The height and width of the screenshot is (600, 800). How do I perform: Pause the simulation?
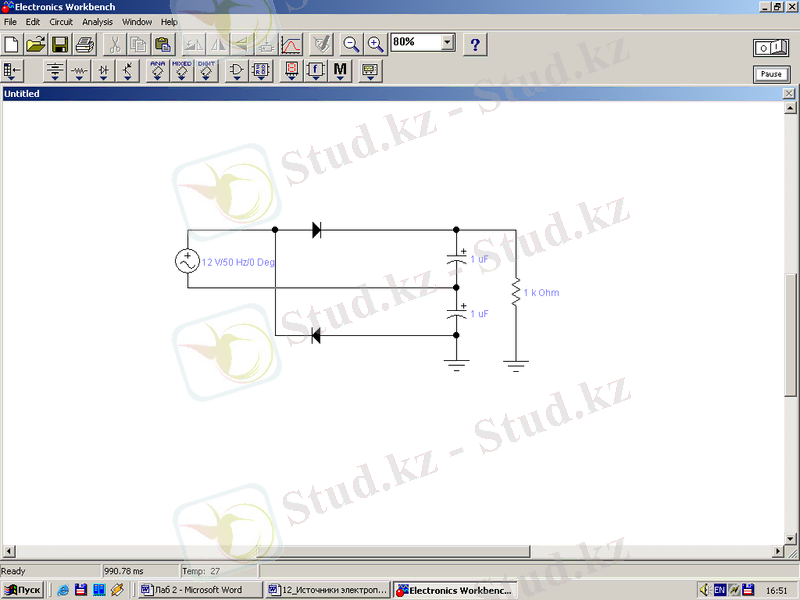tap(771, 74)
